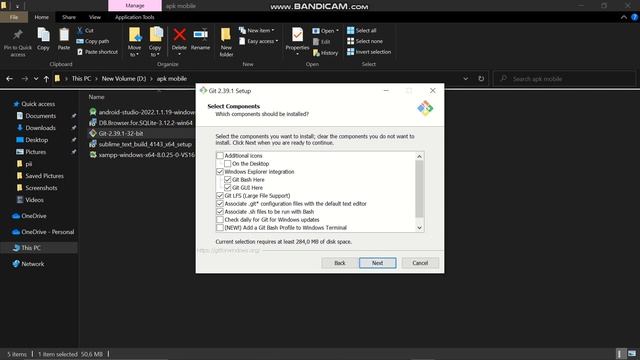Toggle Associate .sh files with Bash checkbox
Screen dimensions: 640x360
(220, 212)
